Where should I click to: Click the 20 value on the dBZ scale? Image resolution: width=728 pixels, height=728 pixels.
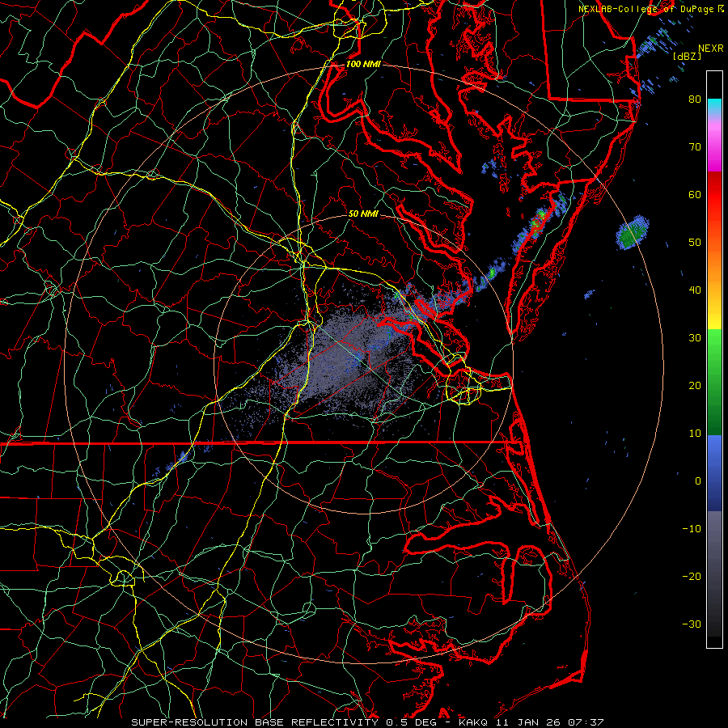point(695,386)
